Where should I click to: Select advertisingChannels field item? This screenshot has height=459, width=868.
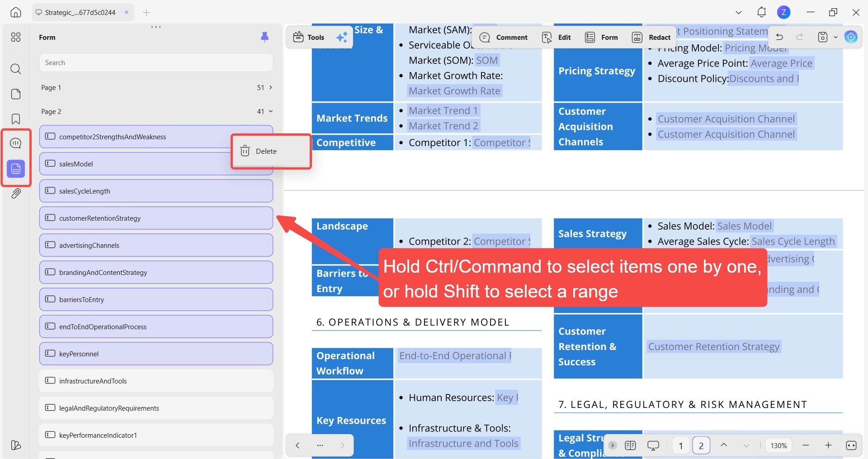(x=156, y=245)
